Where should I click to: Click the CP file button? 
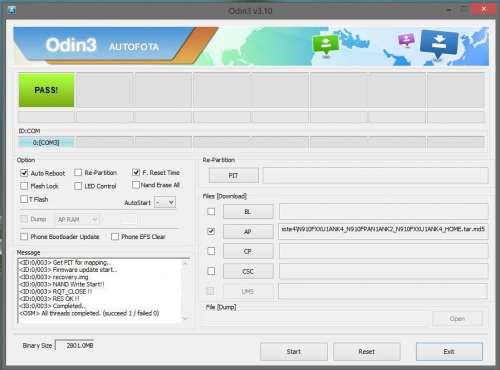pos(248,251)
